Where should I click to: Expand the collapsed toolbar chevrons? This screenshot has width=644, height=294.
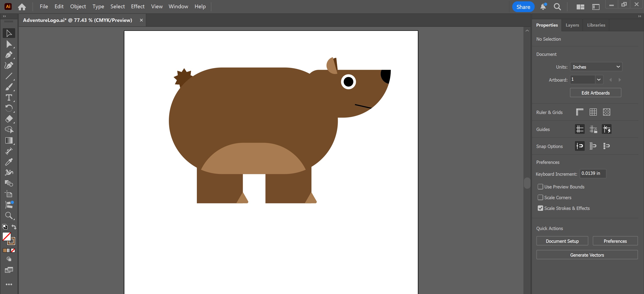pos(4,16)
